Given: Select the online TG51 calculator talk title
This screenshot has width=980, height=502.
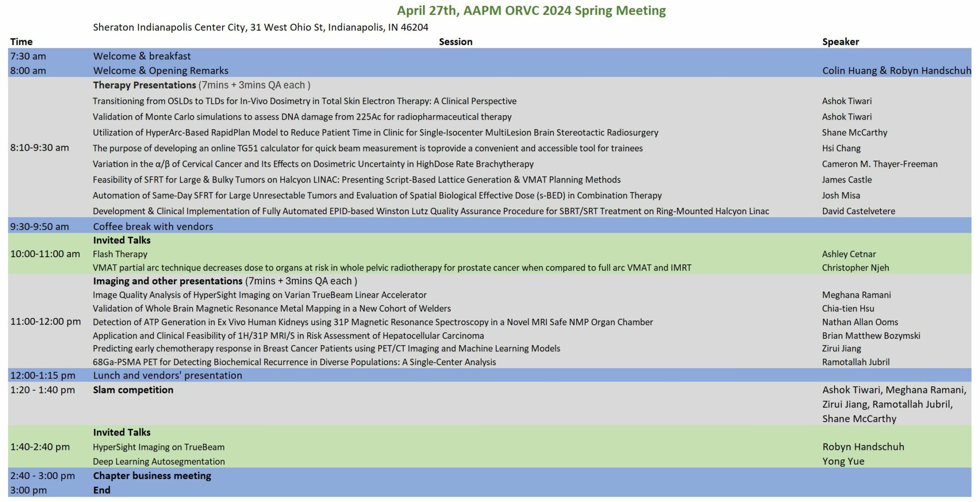Looking at the screenshot, I should tap(367, 148).
